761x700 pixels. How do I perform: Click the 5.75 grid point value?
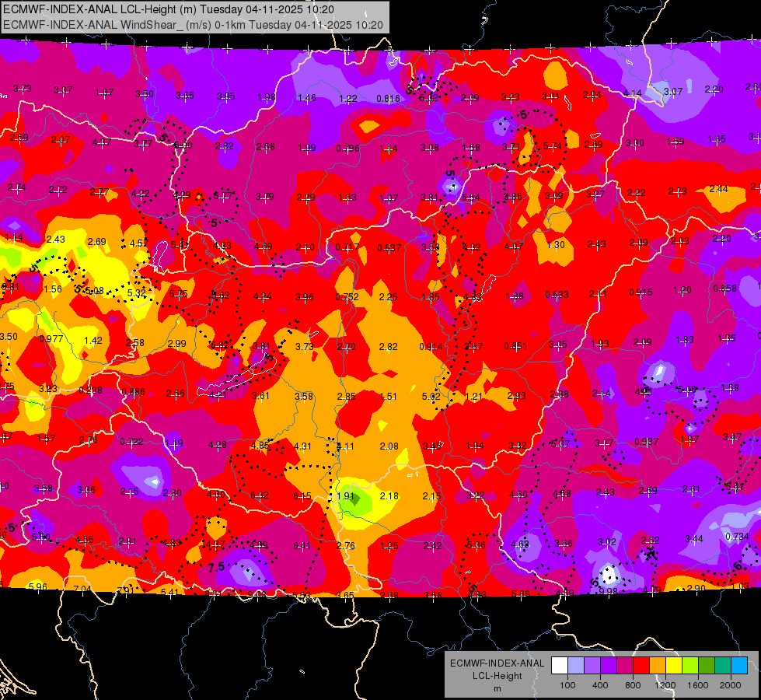178,294
